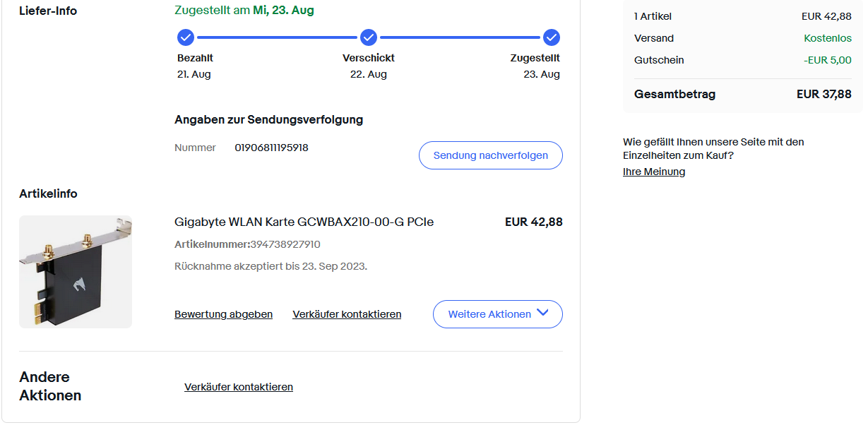Click the Verschickt checkmark step icon

click(x=369, y=37)
